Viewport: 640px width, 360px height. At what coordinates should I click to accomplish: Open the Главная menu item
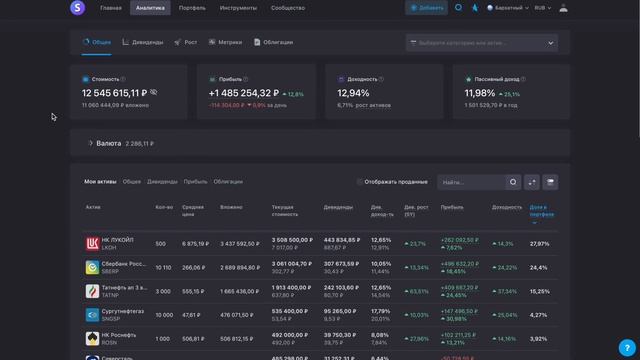click(111, 8)
